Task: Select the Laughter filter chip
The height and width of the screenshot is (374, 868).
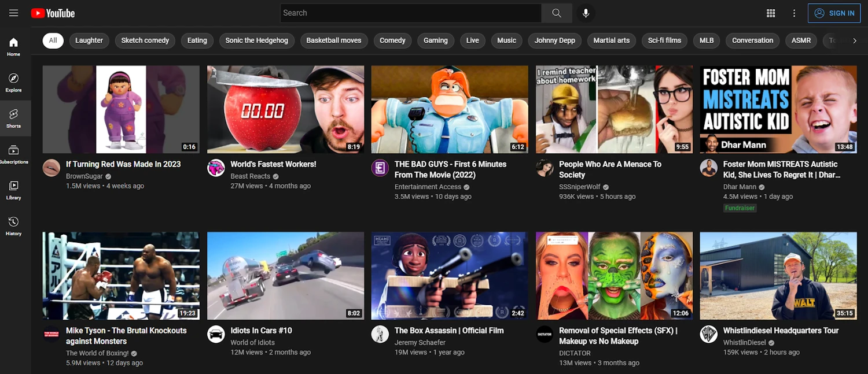Action: 89,40
